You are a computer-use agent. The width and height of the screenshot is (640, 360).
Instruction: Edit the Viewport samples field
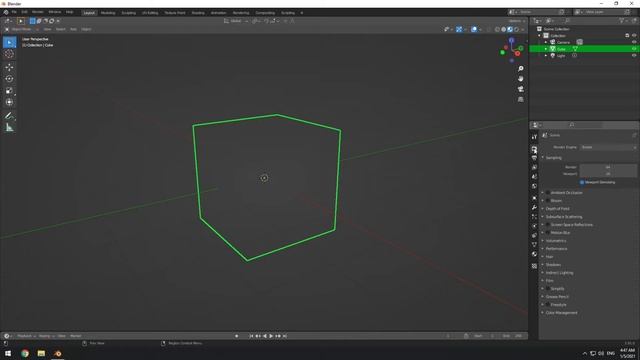click(x=608, y=174)
